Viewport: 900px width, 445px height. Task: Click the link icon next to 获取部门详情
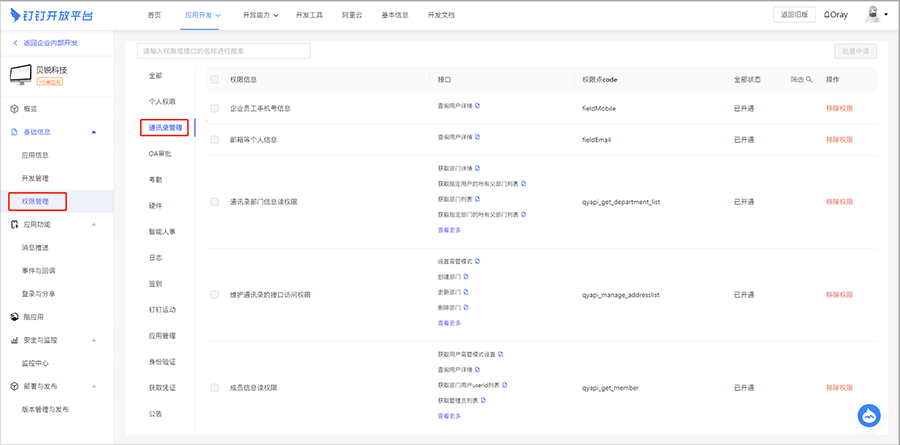tap(478, 168)
